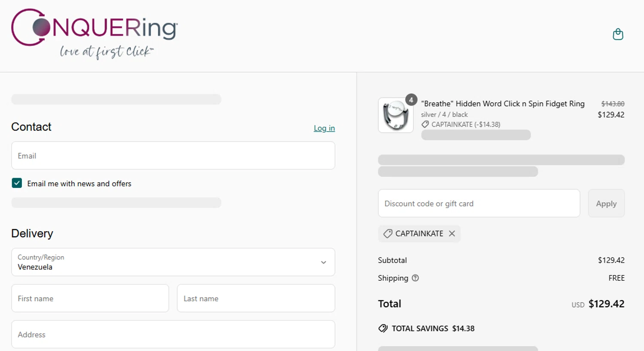Focus the Discount code or gift card field
The height and width of the screenshot is (351, 644).
pos(479,203)
